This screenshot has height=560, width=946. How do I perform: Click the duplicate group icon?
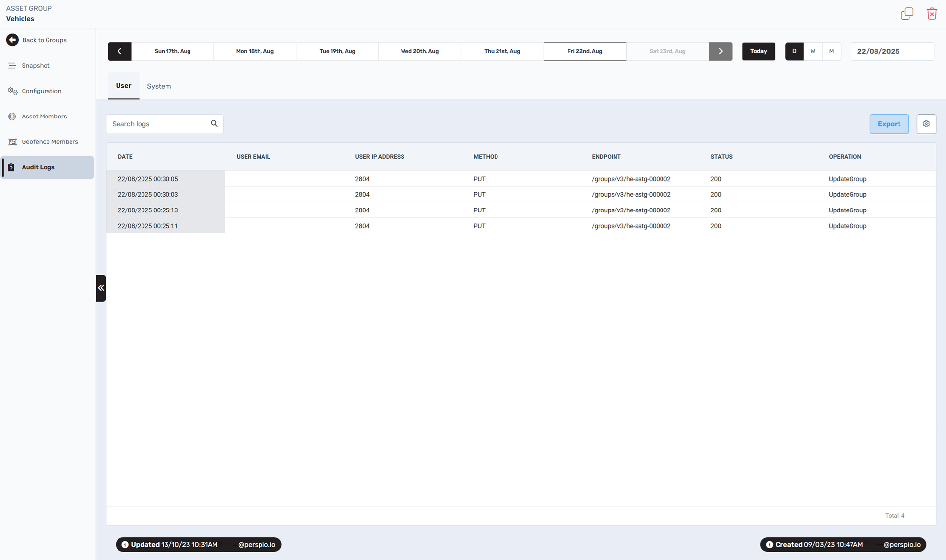point(907,14)
